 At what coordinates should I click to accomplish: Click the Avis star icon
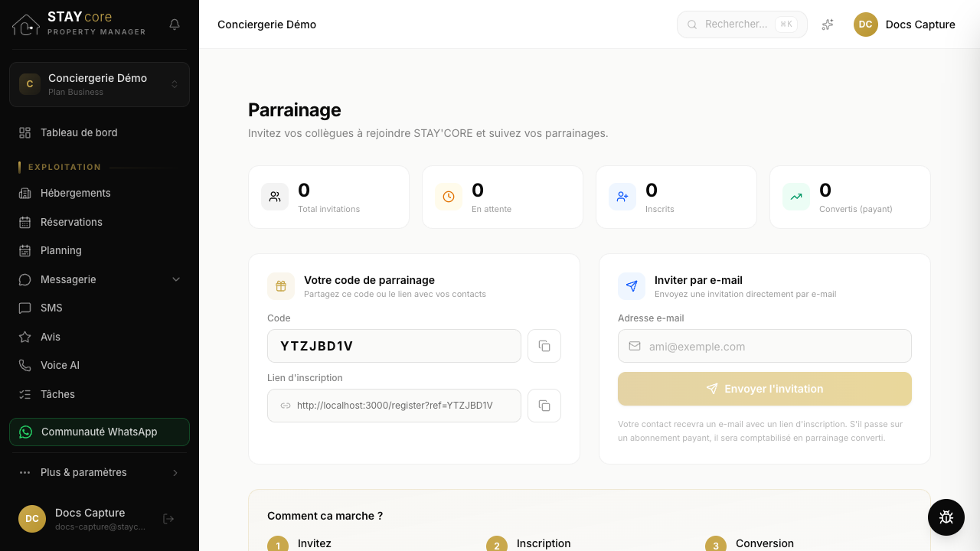tap(25, 337)
